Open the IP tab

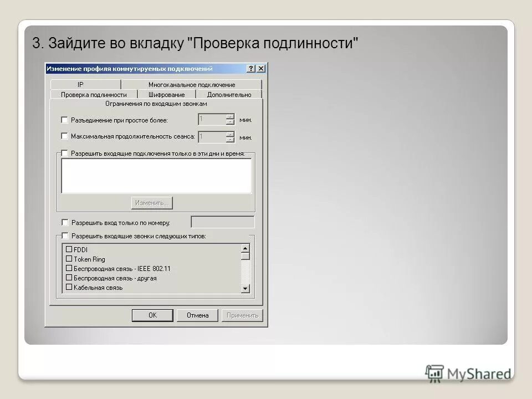click(80, 84)
